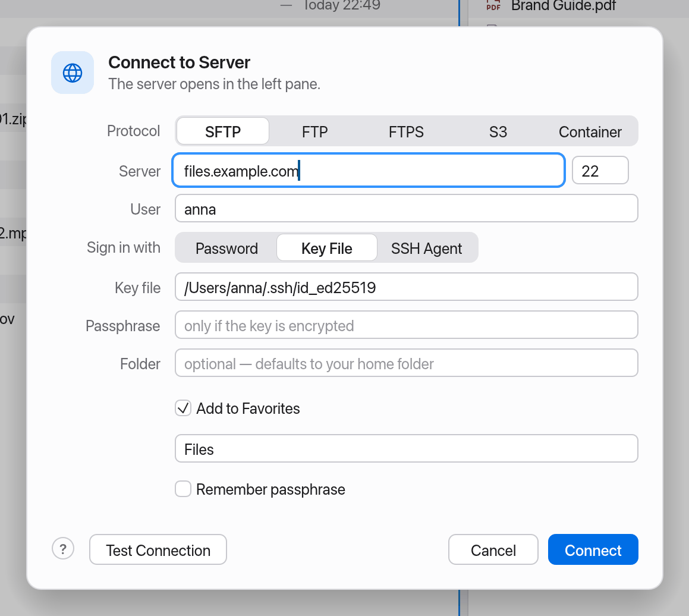
Task: Click the User label
Action: 146,209
